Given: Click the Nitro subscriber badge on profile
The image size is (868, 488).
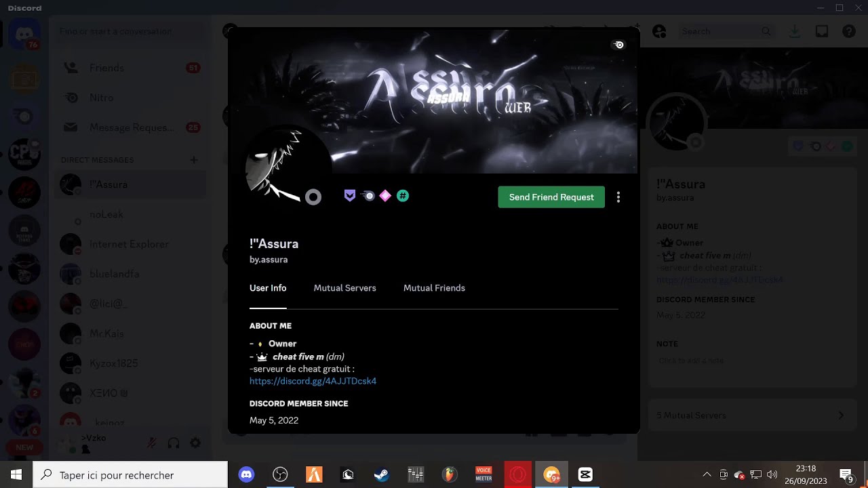Looking at the screenshot, I should (368, 196).
